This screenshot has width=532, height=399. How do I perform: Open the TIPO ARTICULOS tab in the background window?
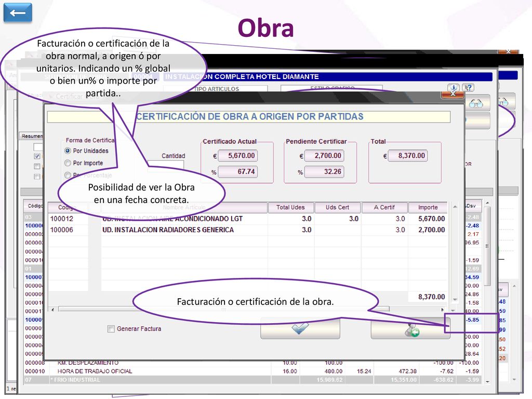click(217, 89)
